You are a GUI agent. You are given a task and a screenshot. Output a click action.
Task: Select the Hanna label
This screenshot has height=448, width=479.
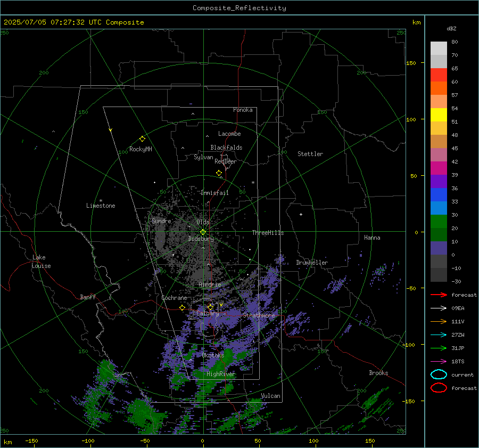(x=372, y=238)
